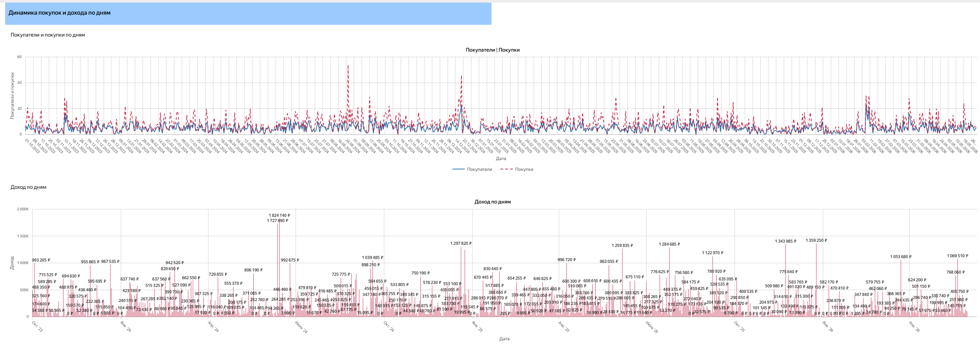Image resolution: width=980 pixels, height=348 pixels.
Task: Click the x-axis tick 'Июль '24'
Action: click(302, 327)
